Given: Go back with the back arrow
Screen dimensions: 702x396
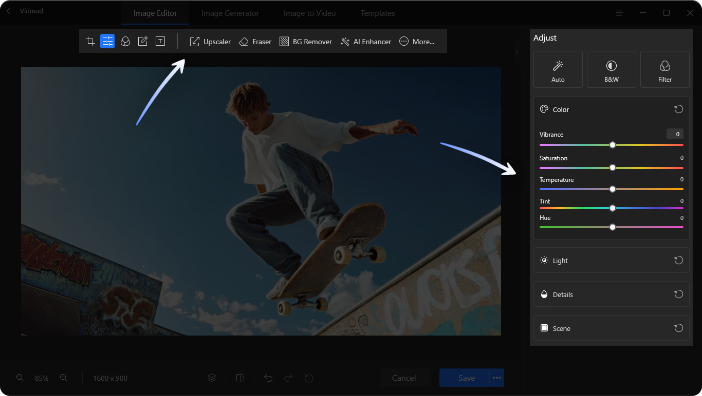Looking at the screenshot, I should [9, 11].
